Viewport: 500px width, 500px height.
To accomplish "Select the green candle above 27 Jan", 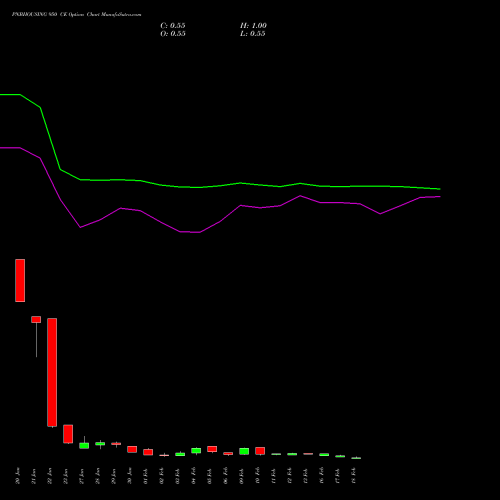I will [x=84, y=445].
